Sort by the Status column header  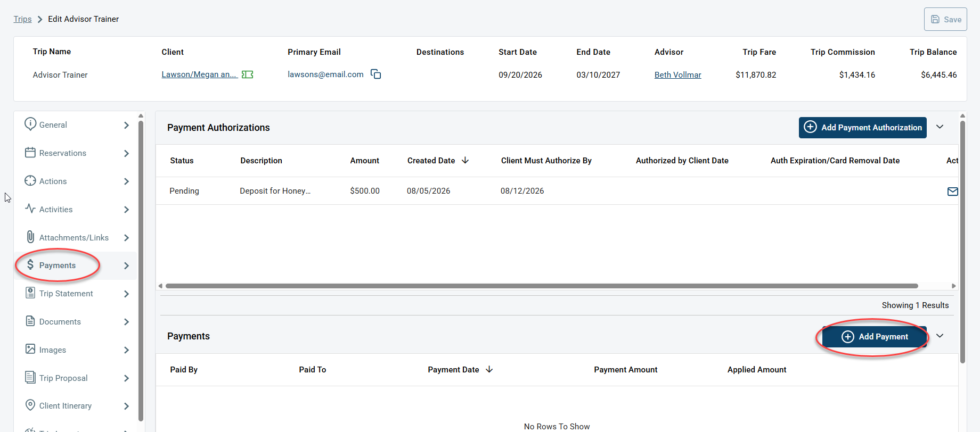182,161
